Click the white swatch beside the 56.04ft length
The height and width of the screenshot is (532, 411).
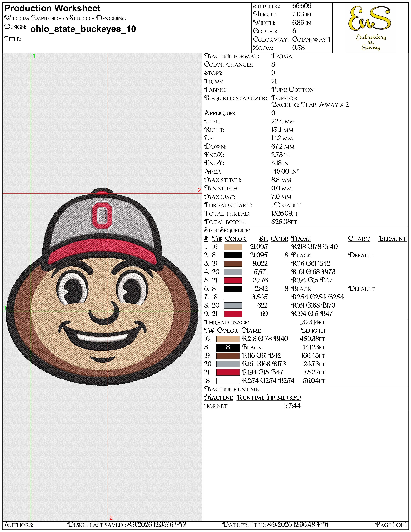coord(228,381)
